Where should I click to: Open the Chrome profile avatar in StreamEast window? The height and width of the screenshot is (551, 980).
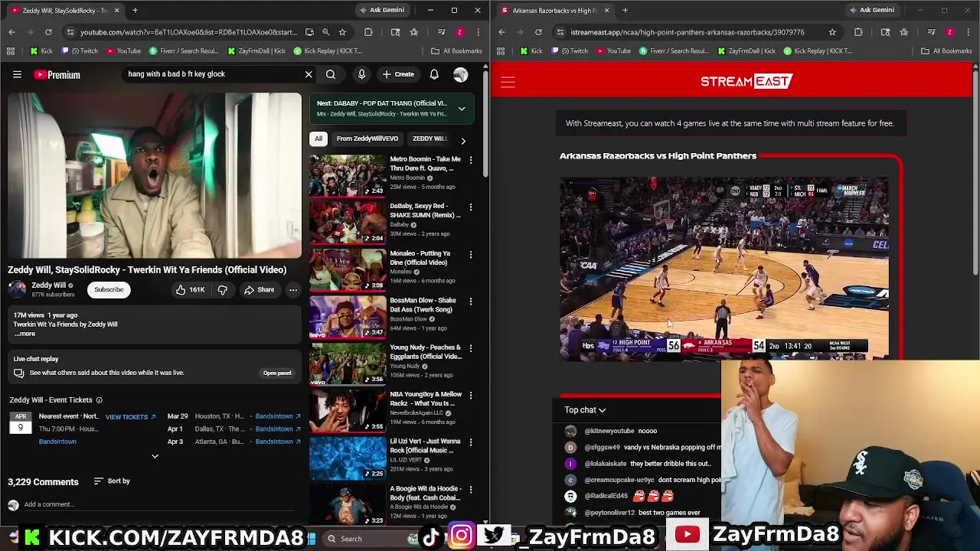click(949, 32)
